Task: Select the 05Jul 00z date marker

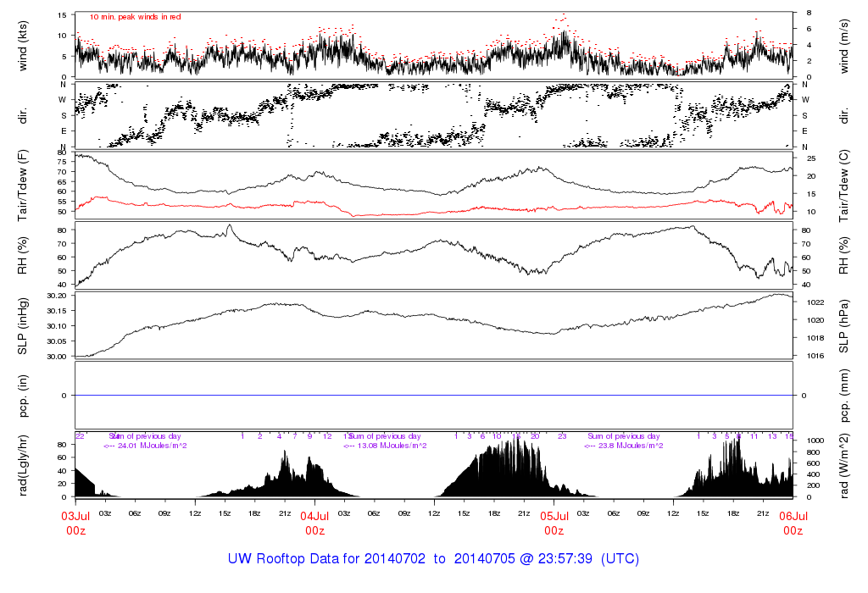Action: [x=554, y=523]
